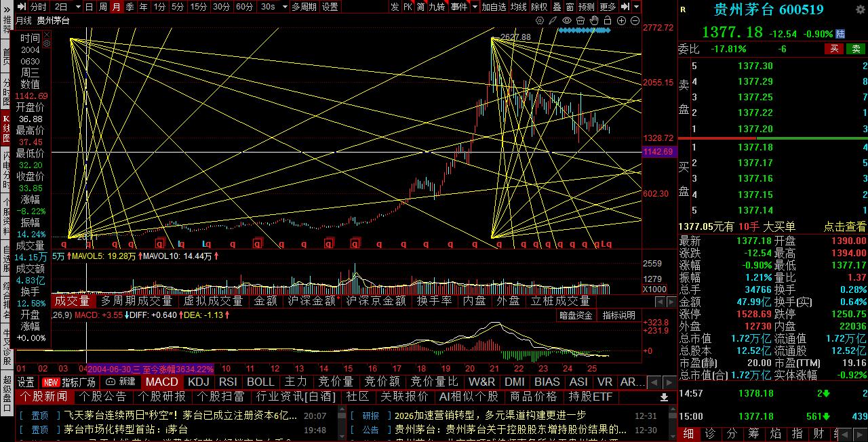Click the download arrow icon in news tab bar
The image size is (868, 442).
tap(665, 397)
